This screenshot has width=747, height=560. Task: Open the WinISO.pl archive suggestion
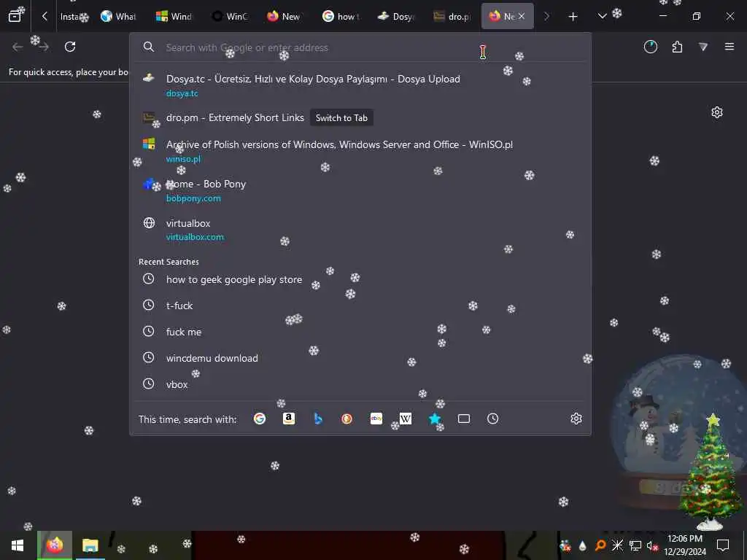coord(360,150)
